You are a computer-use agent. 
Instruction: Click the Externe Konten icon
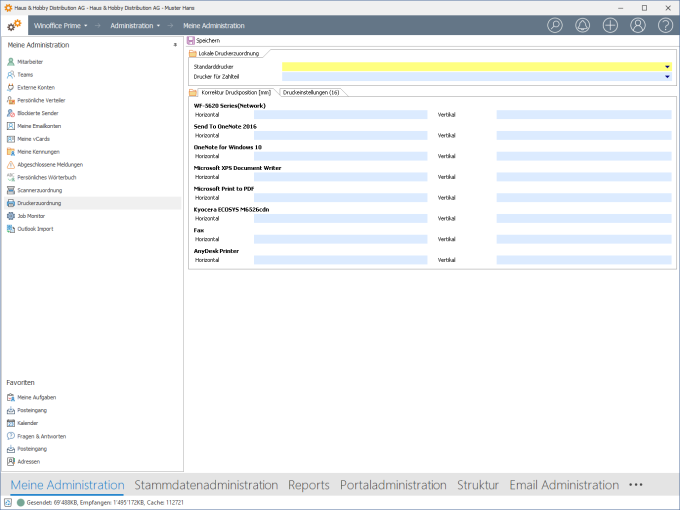tap(11, 87)
